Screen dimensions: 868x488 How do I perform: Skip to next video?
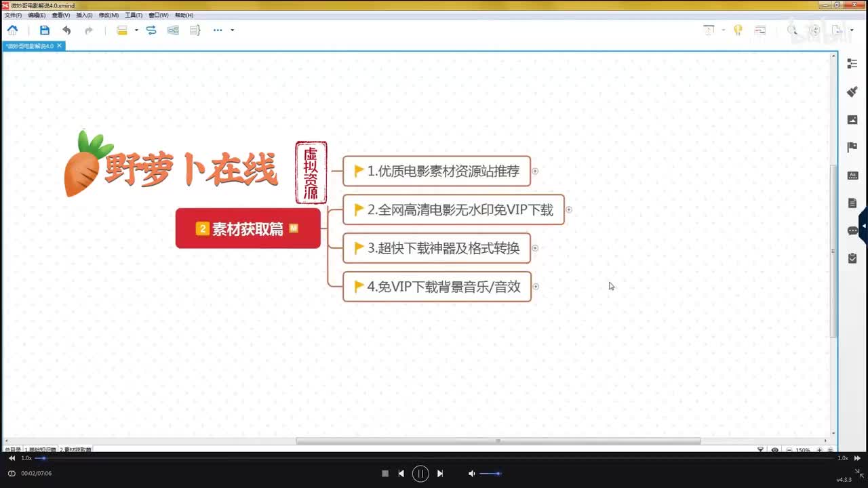click(440, 474)
